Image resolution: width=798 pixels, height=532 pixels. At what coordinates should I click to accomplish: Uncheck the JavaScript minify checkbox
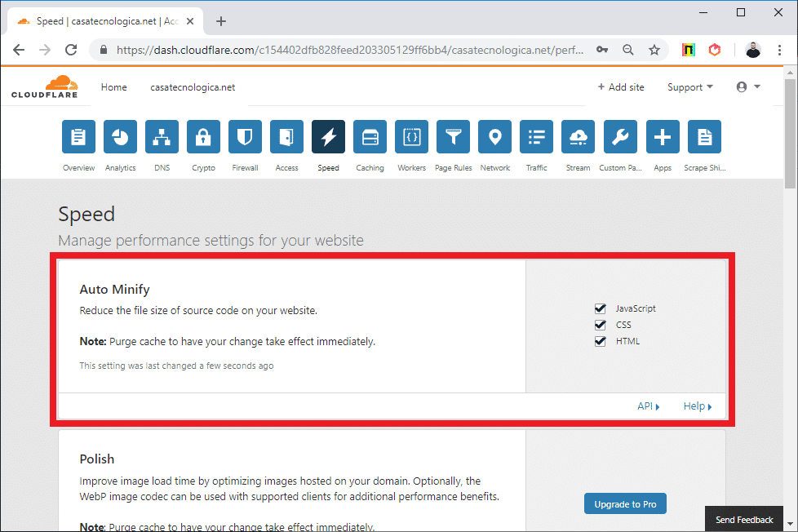[x=600, y=308]
